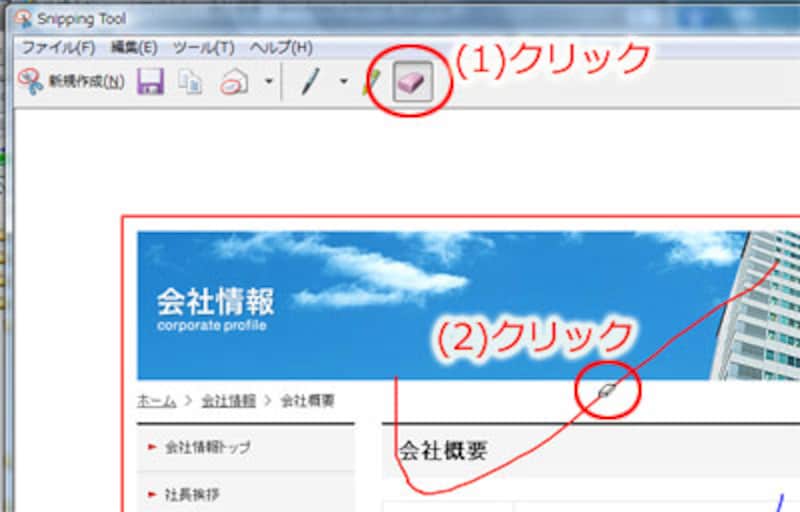Follow the ホーム breadcrumb link
Viewport: 800px width, 512px height.
(x=157, y=401)
